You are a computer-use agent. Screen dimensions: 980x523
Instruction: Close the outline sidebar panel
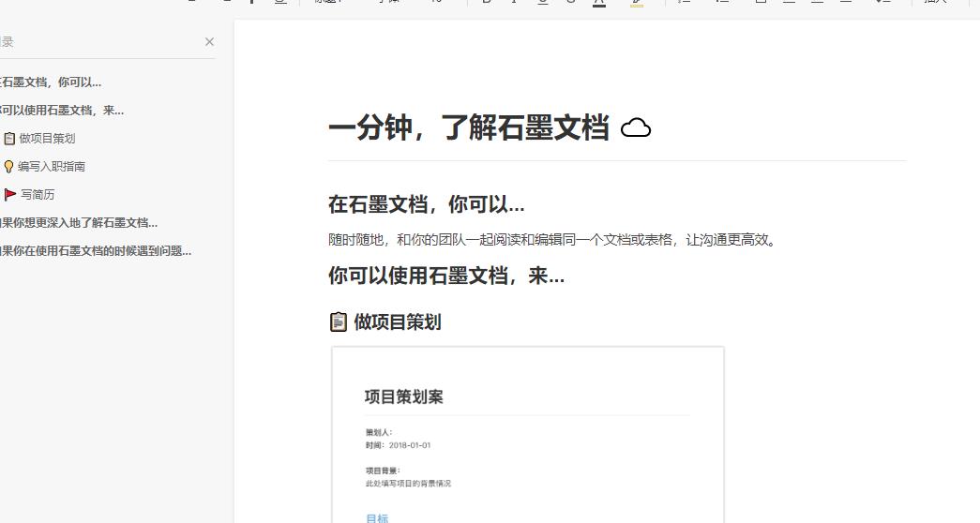tap(209, 42)
